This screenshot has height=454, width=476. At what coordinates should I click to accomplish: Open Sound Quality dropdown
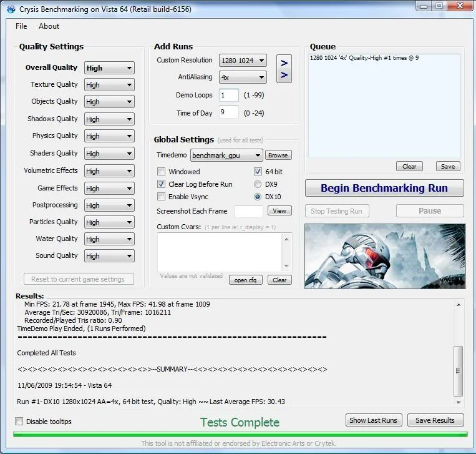click(109, 256)
